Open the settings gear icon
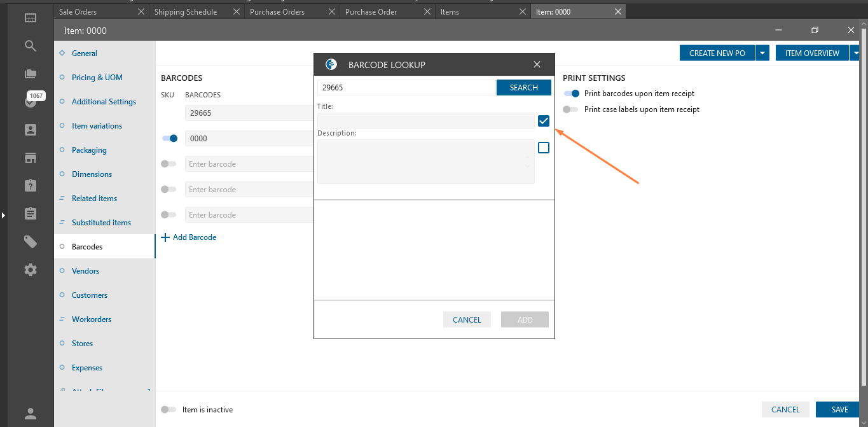 coord(31,270)
